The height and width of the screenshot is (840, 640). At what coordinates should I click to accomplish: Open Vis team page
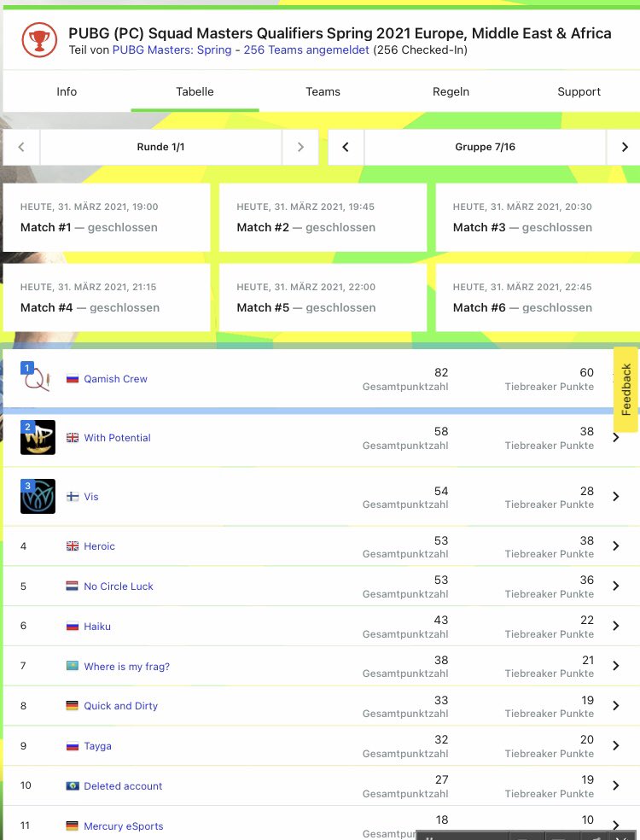(91, 497)
